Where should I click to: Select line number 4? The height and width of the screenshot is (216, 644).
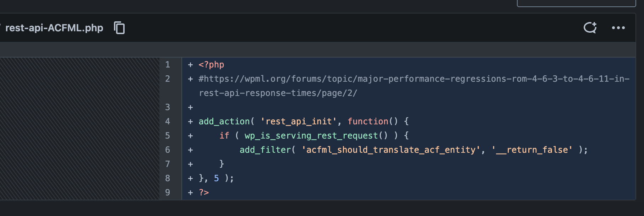click(x=168, y=121)
